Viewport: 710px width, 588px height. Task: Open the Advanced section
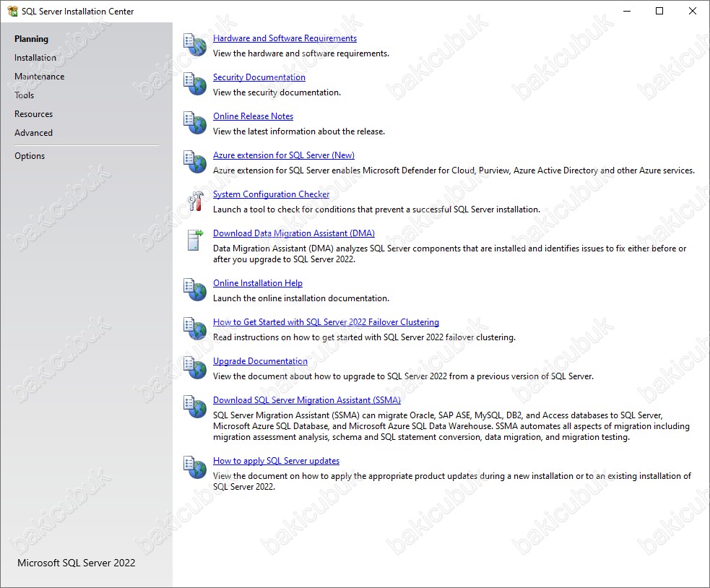point(33,133)
